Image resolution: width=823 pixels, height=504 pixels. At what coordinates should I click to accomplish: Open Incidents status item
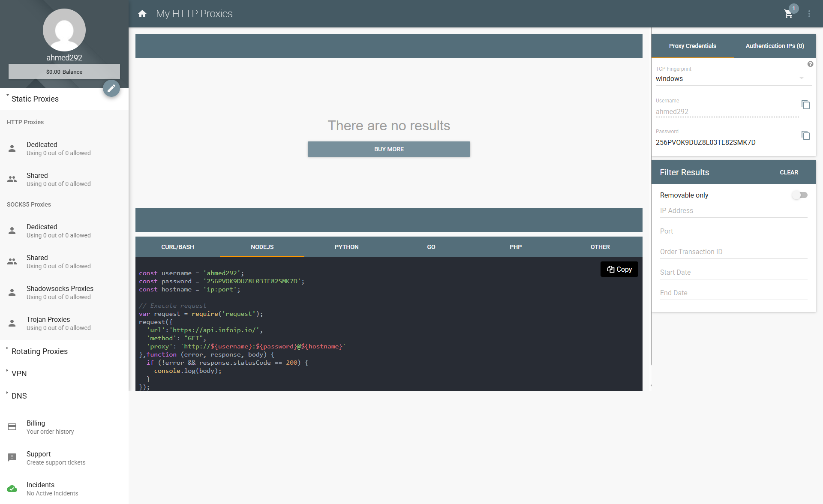(x=64, y=489)
